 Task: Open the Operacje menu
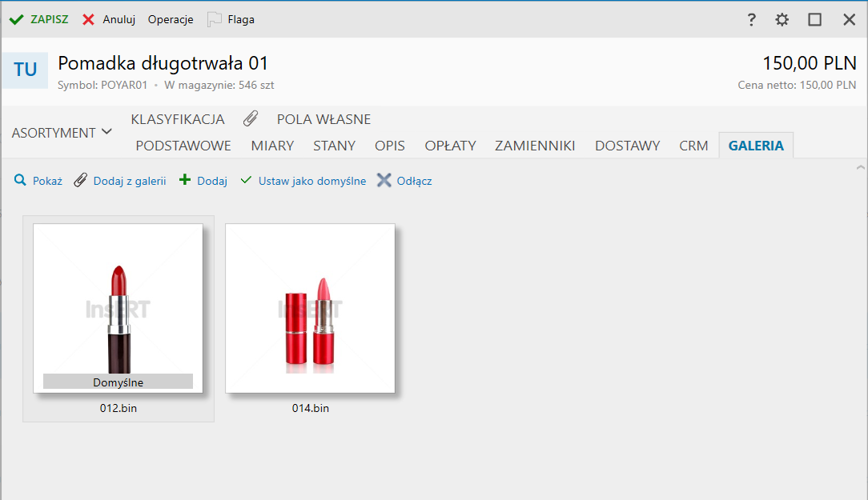[171, 19]
